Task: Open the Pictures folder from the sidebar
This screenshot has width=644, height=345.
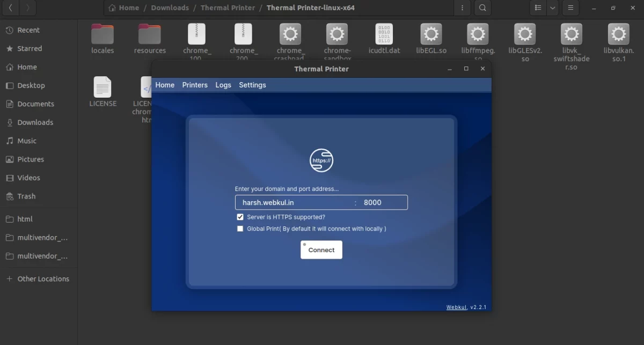Action: 30,159
